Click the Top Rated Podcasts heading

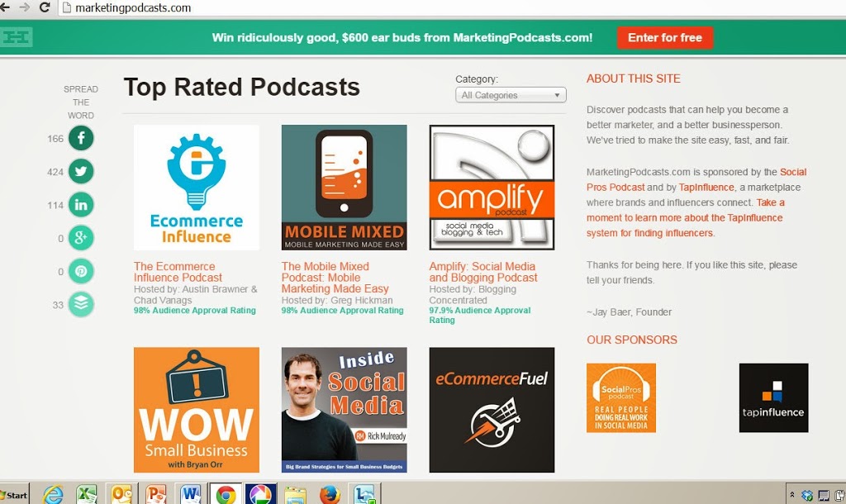[242, 88]
